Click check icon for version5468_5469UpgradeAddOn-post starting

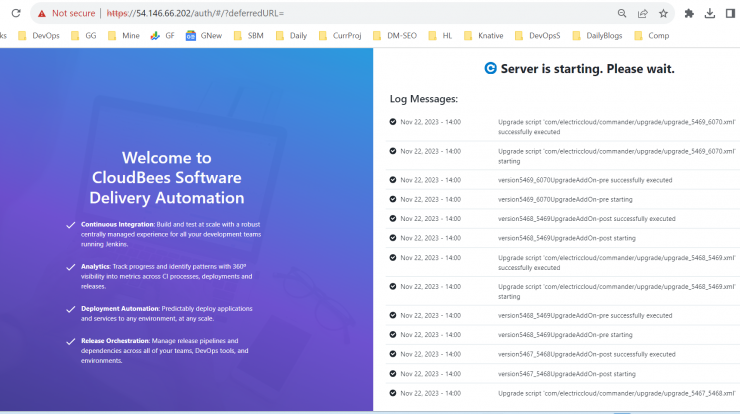393,238
